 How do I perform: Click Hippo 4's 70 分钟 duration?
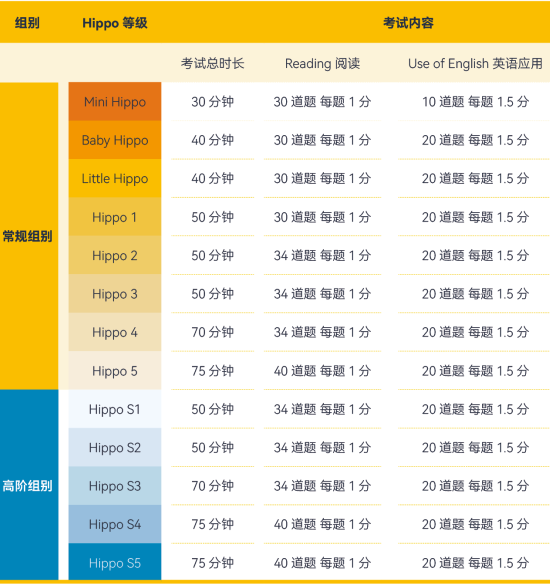[213, 332]
